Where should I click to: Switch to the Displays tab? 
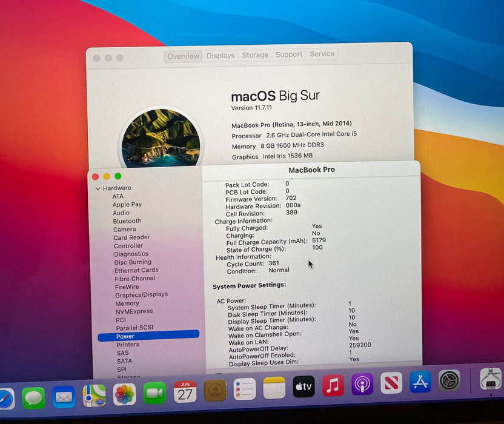(220, 56)
